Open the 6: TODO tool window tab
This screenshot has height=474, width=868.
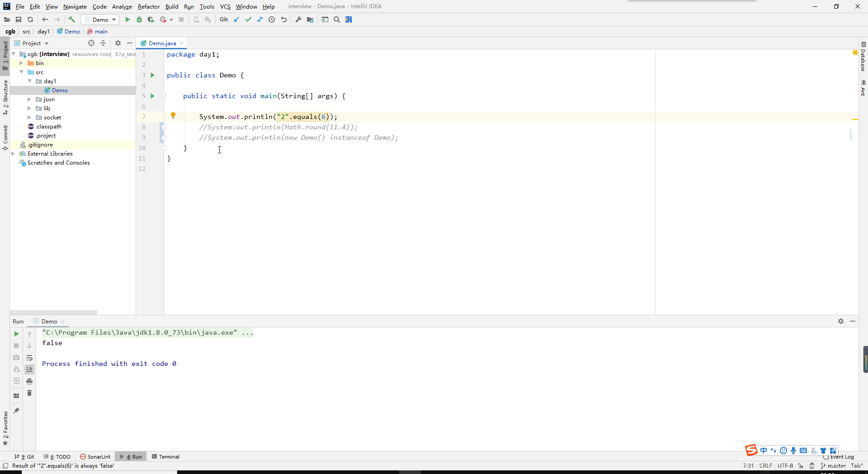coord(57,457)
